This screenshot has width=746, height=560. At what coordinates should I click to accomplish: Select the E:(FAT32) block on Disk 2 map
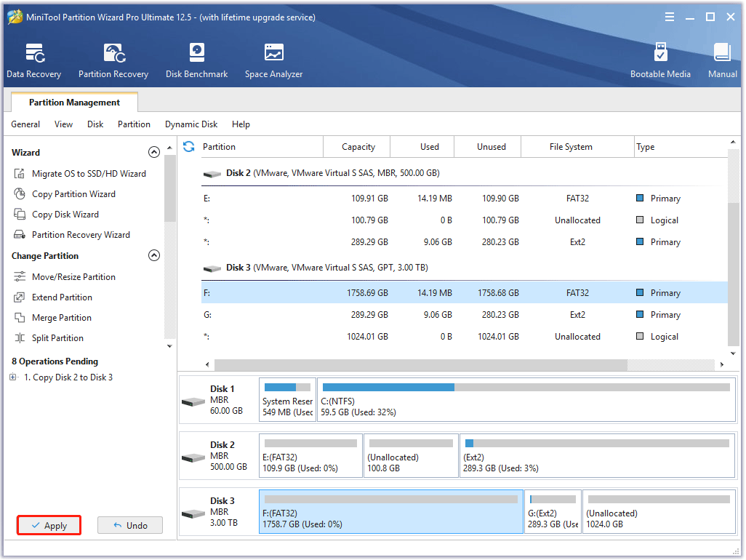click(x=310, y=455)
